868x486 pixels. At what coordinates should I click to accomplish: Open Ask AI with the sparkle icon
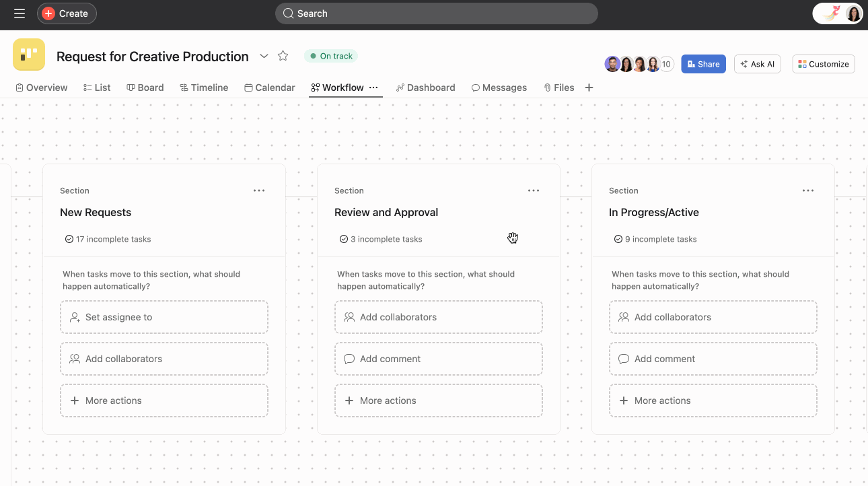click(x=757, y=64)
